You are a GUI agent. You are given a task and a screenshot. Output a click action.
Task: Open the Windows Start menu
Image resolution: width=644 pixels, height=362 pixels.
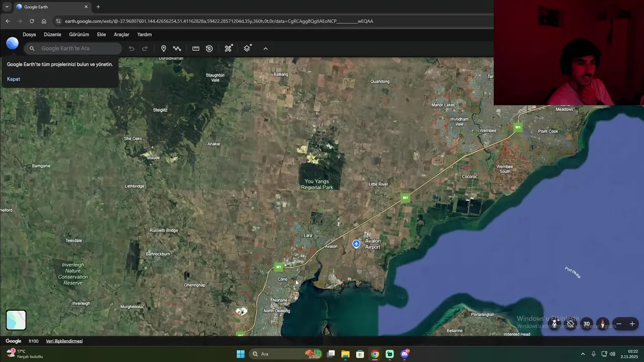240,354
